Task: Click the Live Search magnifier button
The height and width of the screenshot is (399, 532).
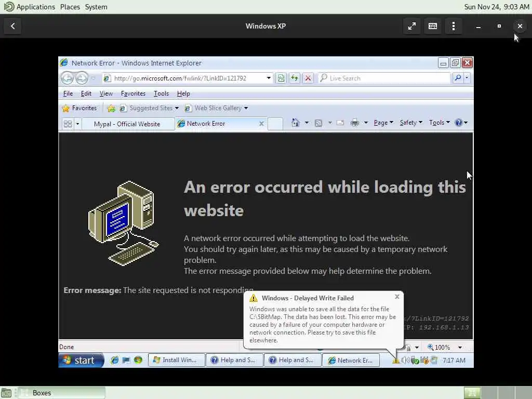Action: [458, 78]
